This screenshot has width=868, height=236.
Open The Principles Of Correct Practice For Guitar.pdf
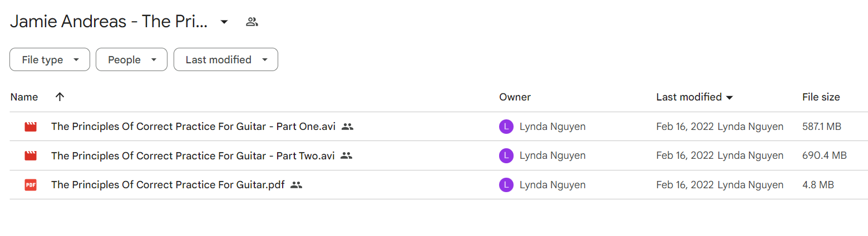coord(168,185)
